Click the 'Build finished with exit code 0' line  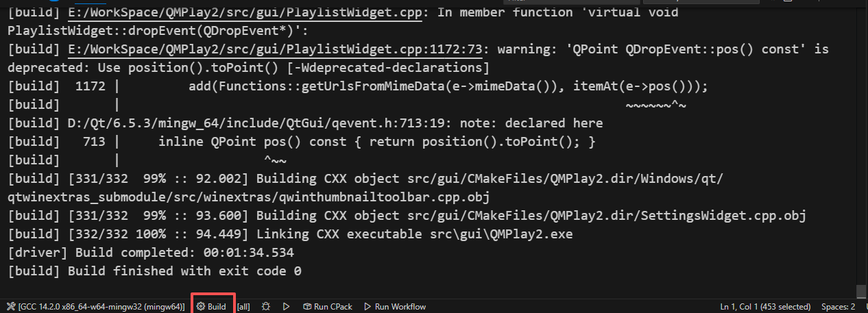pos(155,271)
